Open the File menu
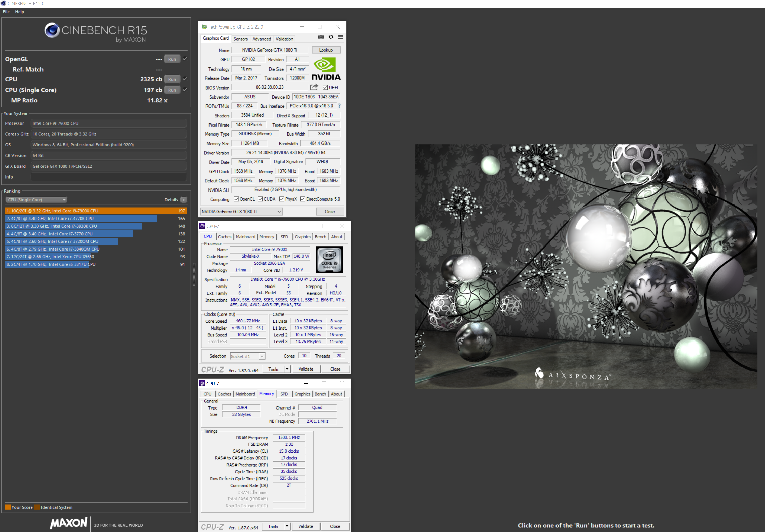The width and height of the screenshot is (765, 532). coord(6,12)
